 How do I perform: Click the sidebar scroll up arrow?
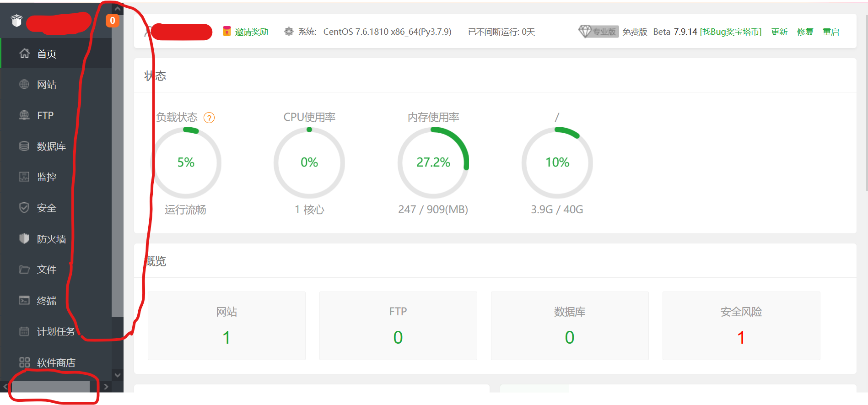tap(118, 9)
